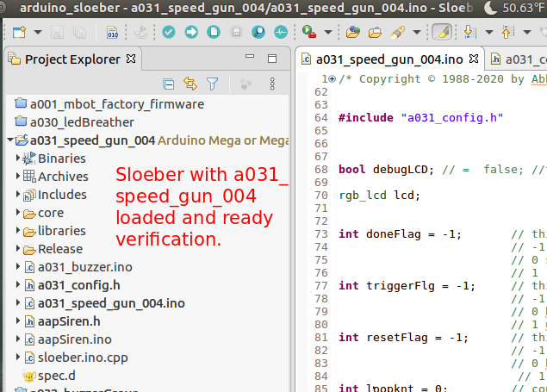547x392 pixels.
Task: Click the Build All binary icon
Action: pos(112,33)
